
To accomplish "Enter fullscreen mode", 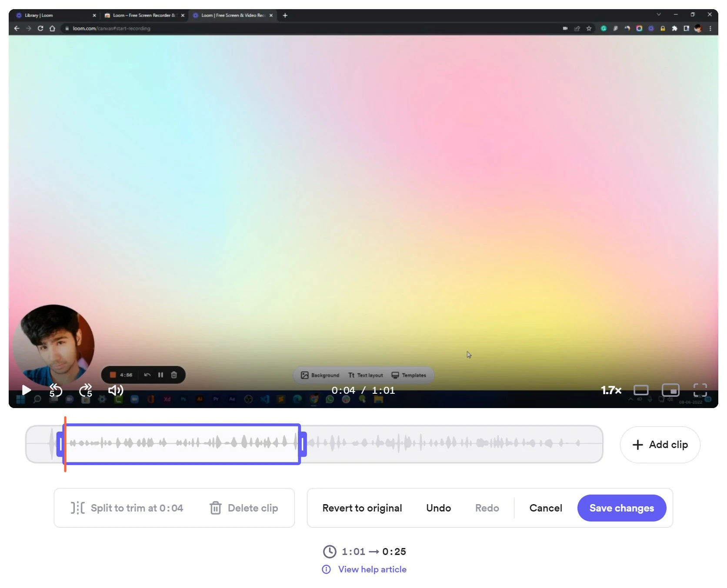I will point(700,390).
